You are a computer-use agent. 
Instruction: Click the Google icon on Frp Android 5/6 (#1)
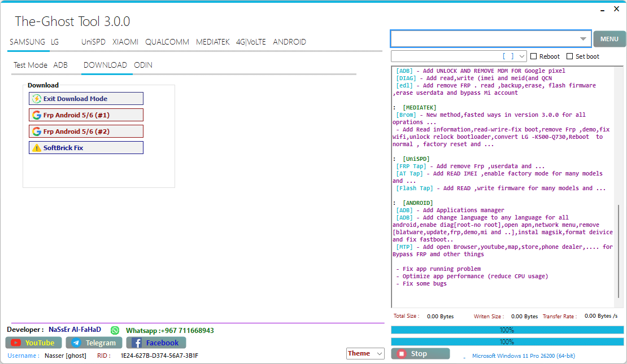[x=36, y=115]
